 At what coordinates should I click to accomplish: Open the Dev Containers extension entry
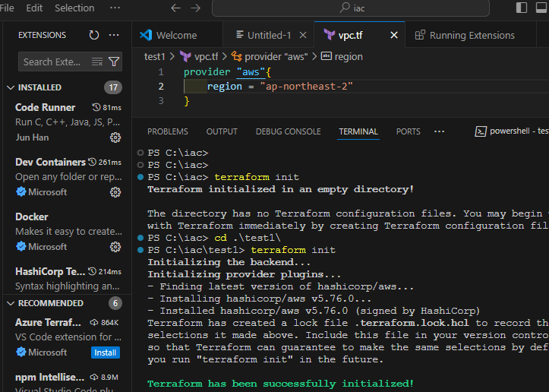[x=68, y=177]
